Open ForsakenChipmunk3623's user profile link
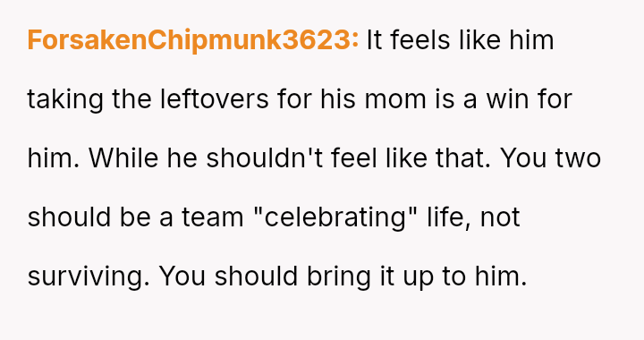This screenshot has height=340, width=644. pos(192,40)
